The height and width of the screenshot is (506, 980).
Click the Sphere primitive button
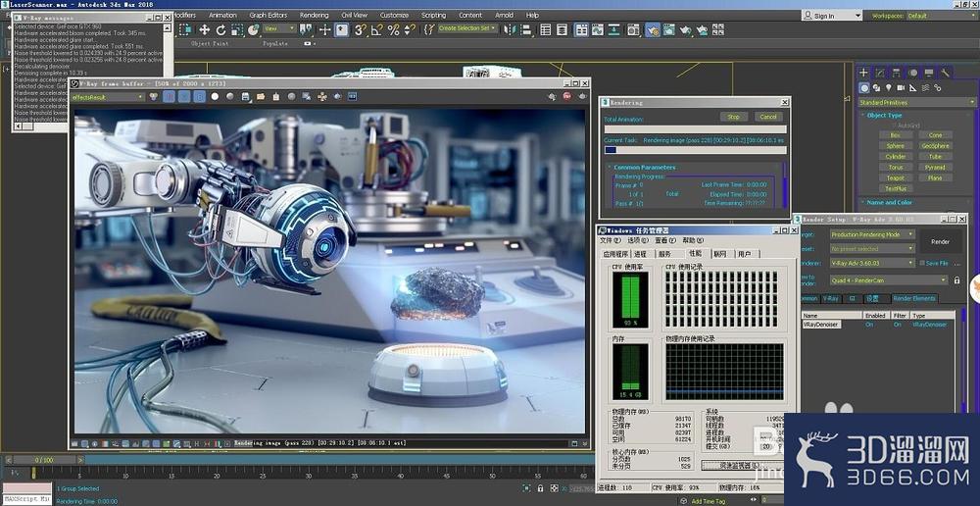coord(895,146)
